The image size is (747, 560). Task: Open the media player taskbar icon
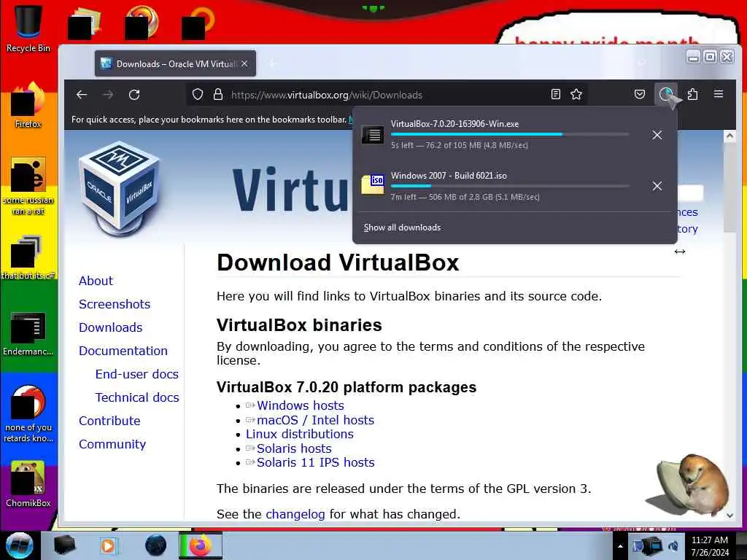[108, 545]
